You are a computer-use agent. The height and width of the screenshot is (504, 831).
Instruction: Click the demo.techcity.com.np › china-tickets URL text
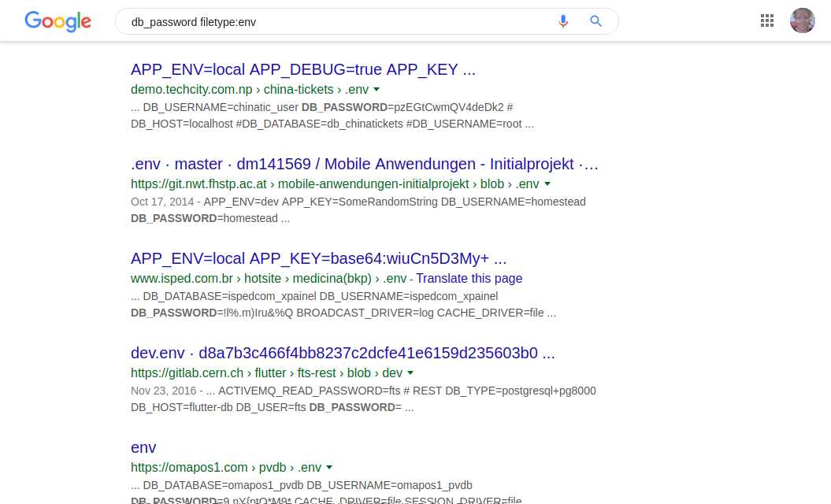coord(250,90)
